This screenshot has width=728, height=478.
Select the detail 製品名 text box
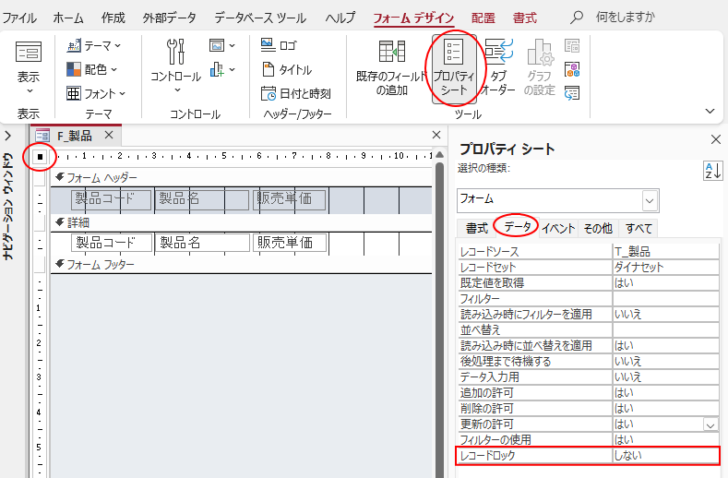202,242
